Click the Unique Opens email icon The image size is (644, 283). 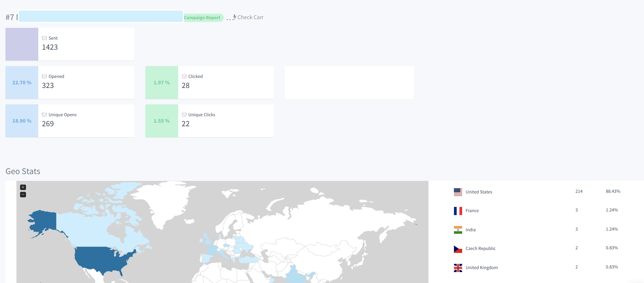[x=44, y=114]
